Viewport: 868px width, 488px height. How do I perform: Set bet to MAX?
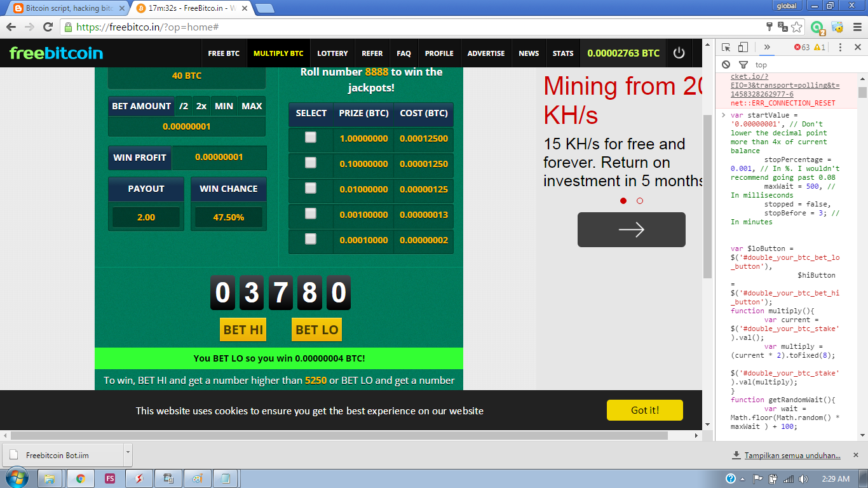tap(252, 106)
